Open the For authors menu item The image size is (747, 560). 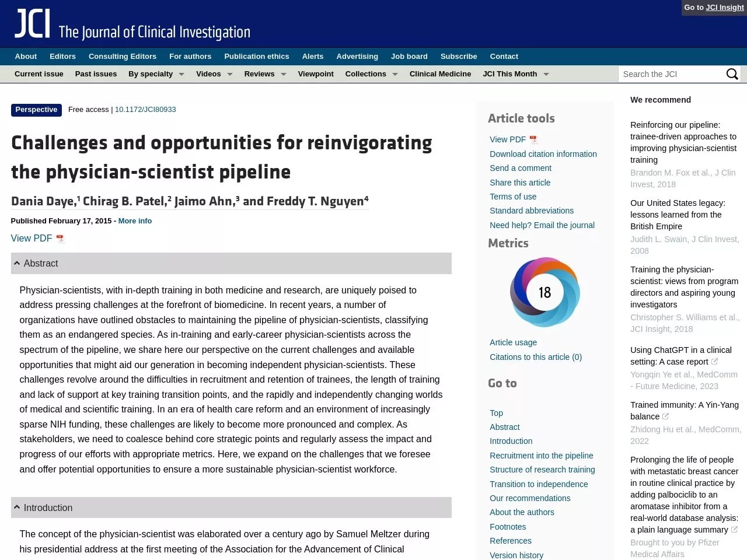[190, 57]
